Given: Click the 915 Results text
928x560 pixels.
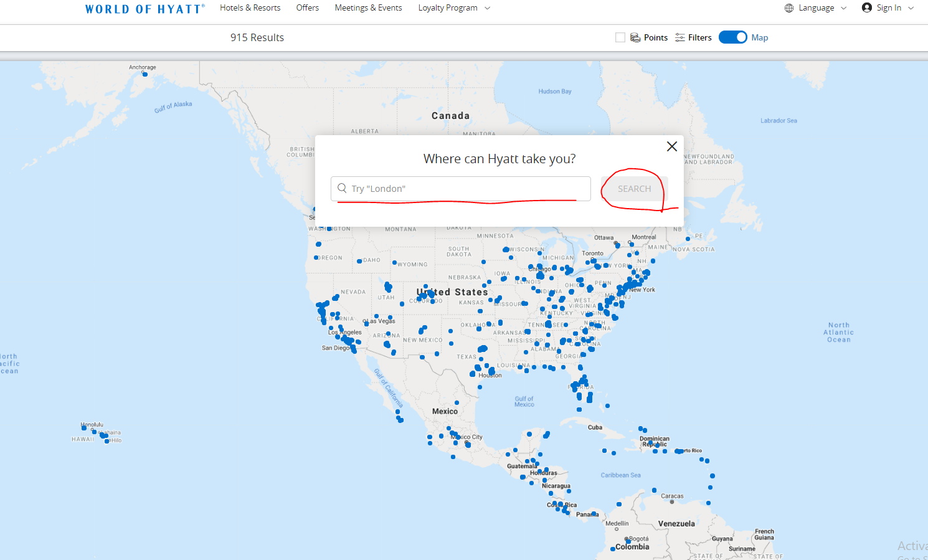Looking at the screenshot, I should (x=257, y=37).
